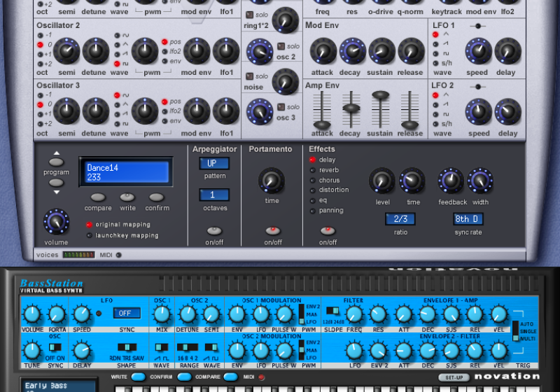
Task: Click the Oscillator 2 lfo1 knob
Action: (x=226, y=51)
